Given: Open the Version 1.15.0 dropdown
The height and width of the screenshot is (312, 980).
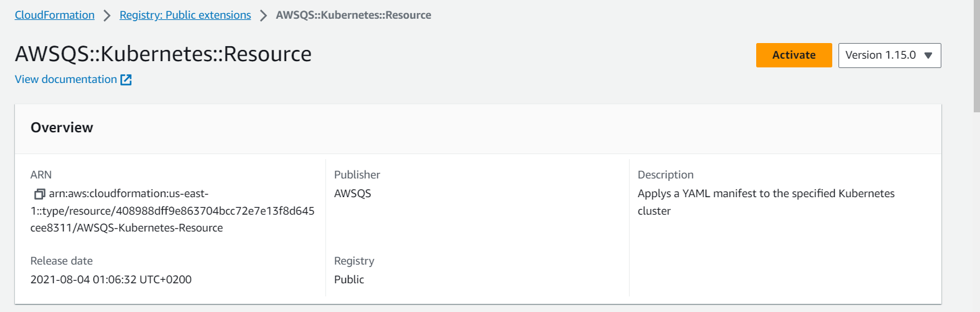Looking at the screenshot, I should pos(889,56).
